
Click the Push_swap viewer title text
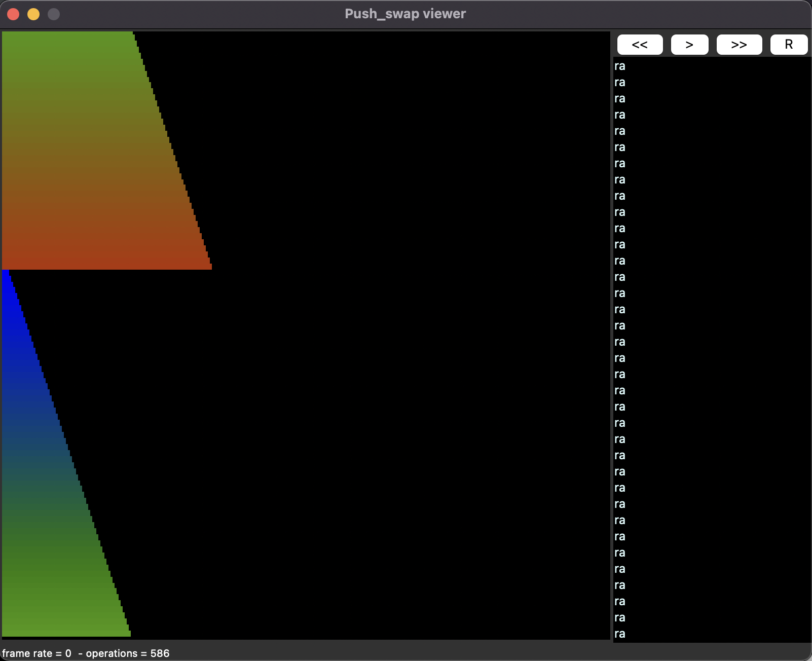coord(405,14)
